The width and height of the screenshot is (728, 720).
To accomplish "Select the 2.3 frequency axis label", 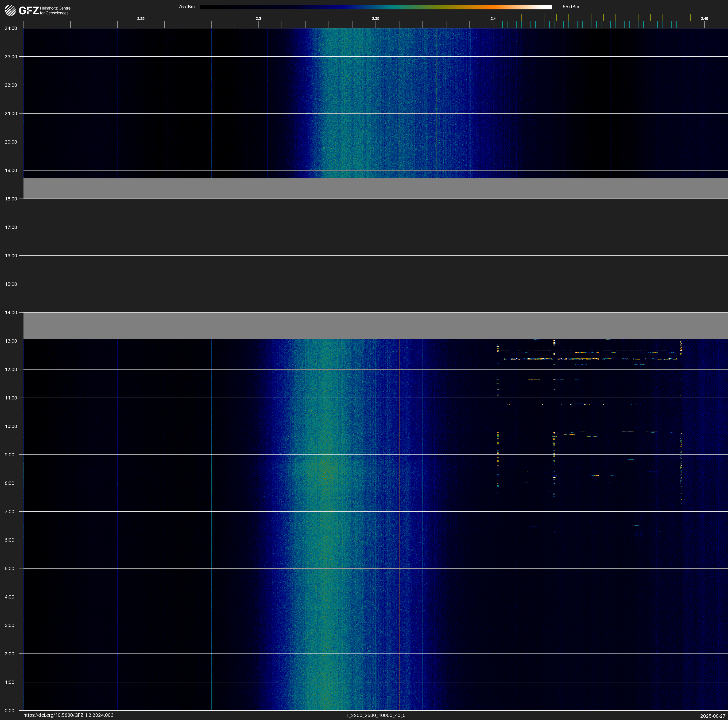I will coord(258,19).
